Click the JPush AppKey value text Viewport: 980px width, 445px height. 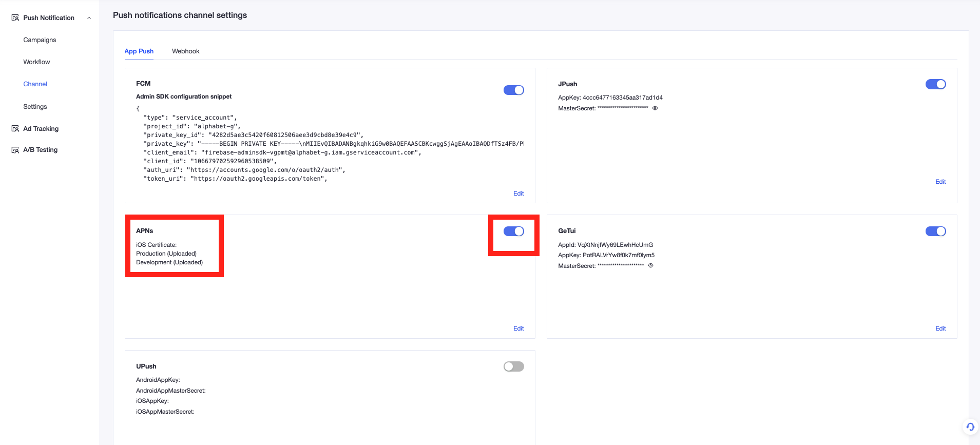623,98
